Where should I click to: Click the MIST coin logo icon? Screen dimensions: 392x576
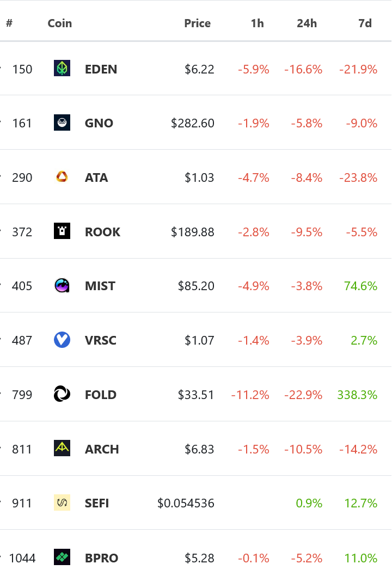coord(62,286)
